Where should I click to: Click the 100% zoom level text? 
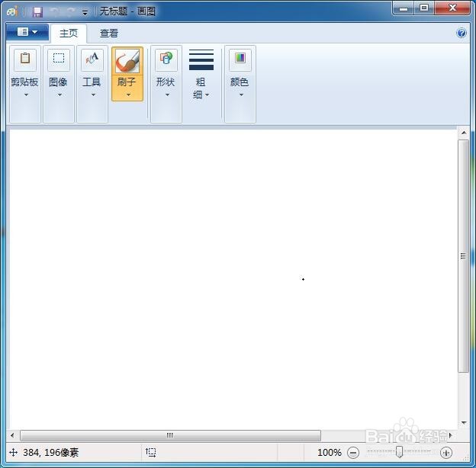[x=330, y=453]
